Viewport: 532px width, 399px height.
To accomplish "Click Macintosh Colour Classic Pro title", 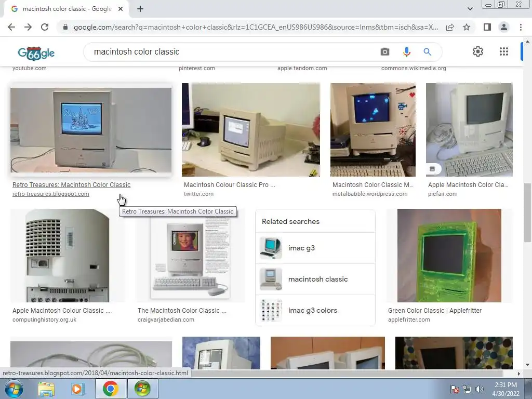I will click(x=229, y=184).
